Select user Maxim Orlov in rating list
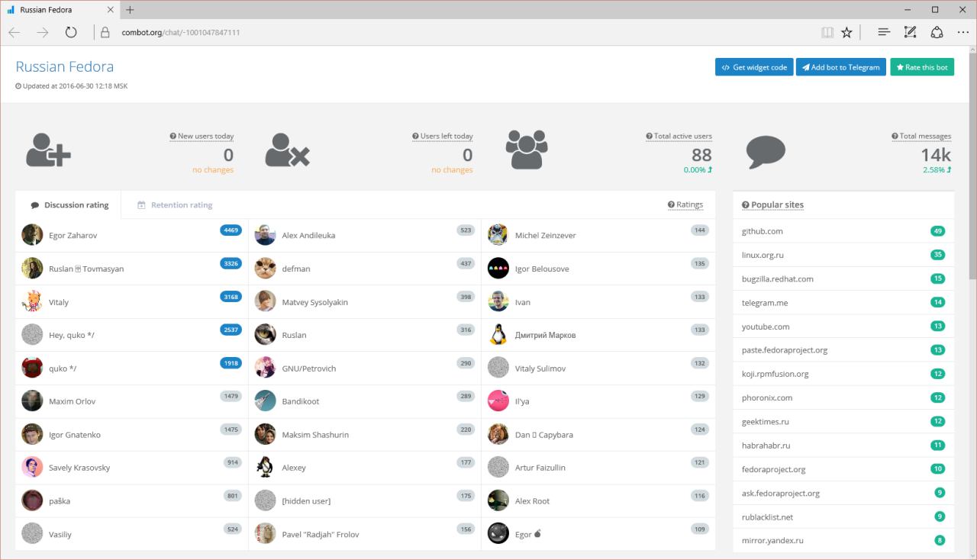This screenshot has width=977, height=560. tap(132, 401)
